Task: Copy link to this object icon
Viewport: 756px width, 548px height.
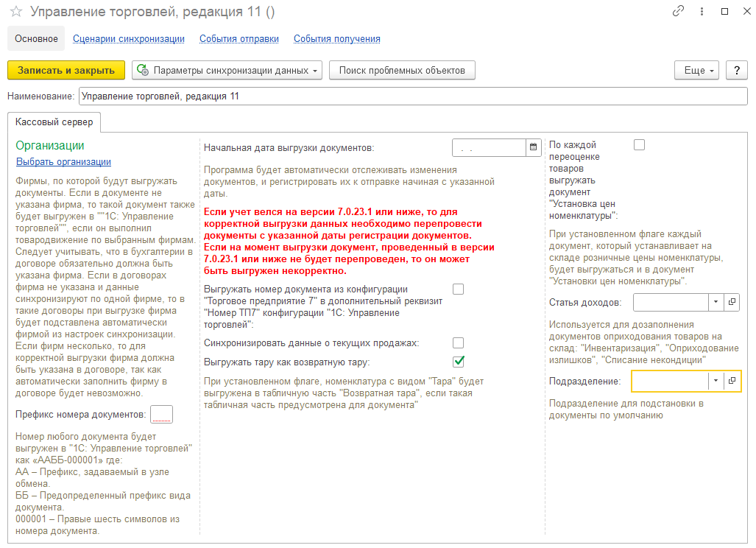Action: coord(678,12)
